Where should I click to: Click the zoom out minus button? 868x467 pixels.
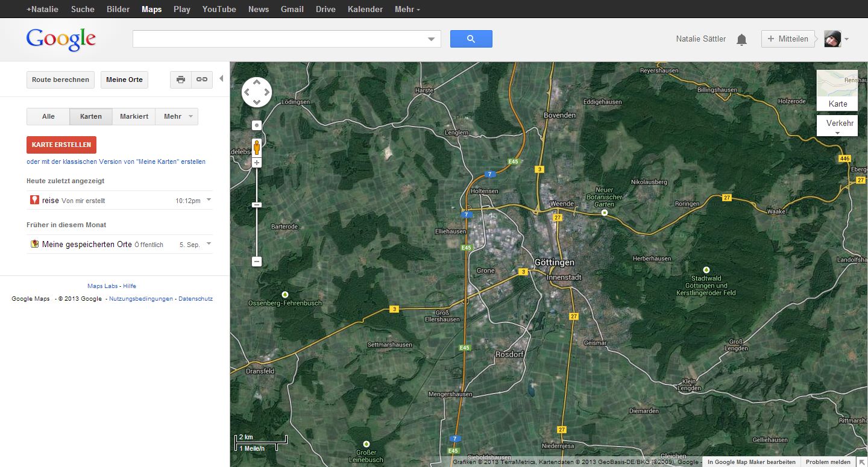click(x=257, y=262)
